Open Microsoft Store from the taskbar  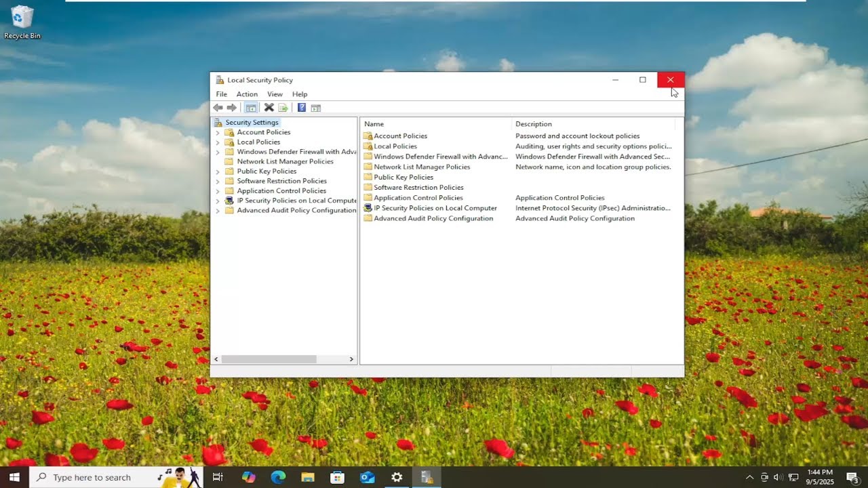(337, 477)
